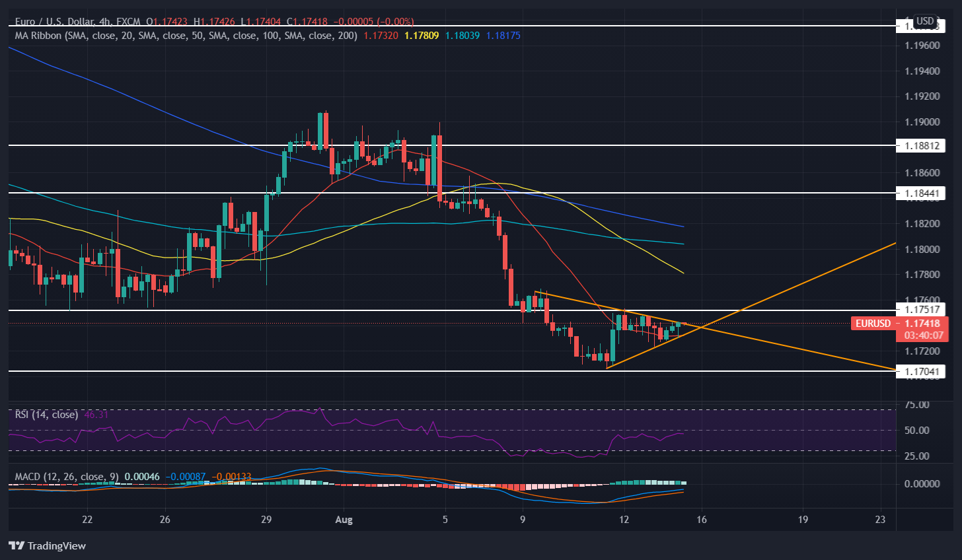The height and width of the screenshot is (560, 962).
Task: Click the blue SMA 200 value 1.18175
Action: 503,35
